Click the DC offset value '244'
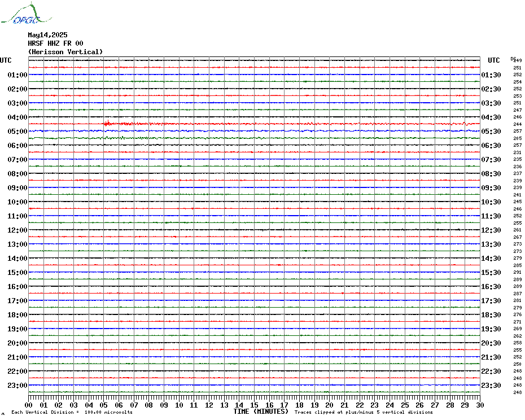The height and width of the screenshot is (420, 525). click(517, 124)
